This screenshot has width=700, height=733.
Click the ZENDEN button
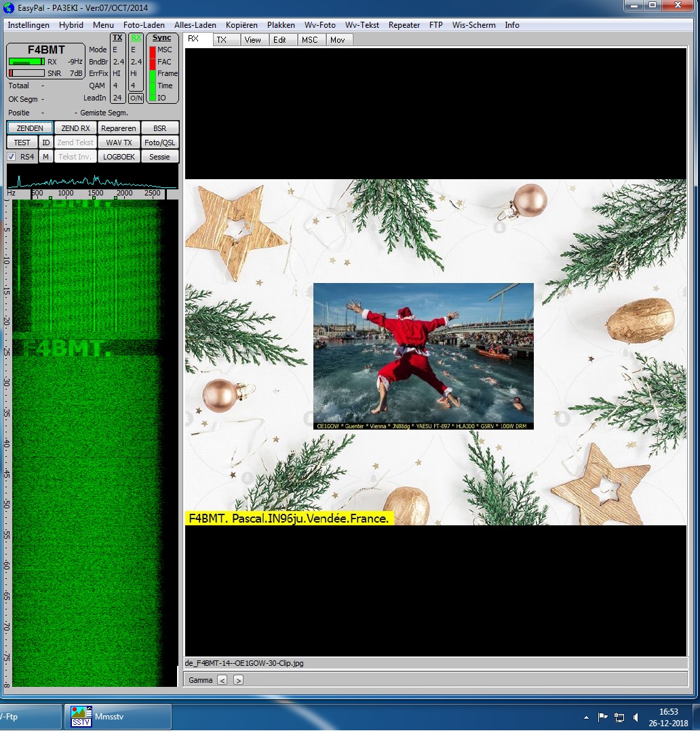30,128
